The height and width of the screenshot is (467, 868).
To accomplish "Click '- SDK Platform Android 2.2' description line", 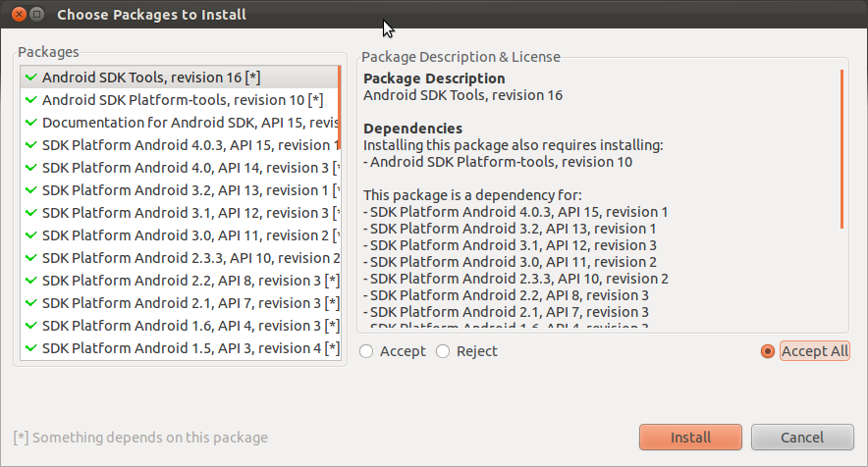I will point(506,295).
